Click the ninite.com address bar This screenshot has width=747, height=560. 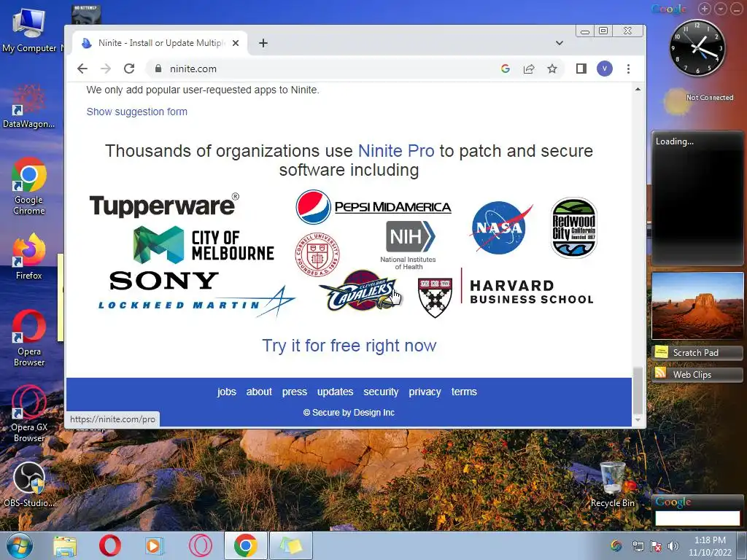324,69
